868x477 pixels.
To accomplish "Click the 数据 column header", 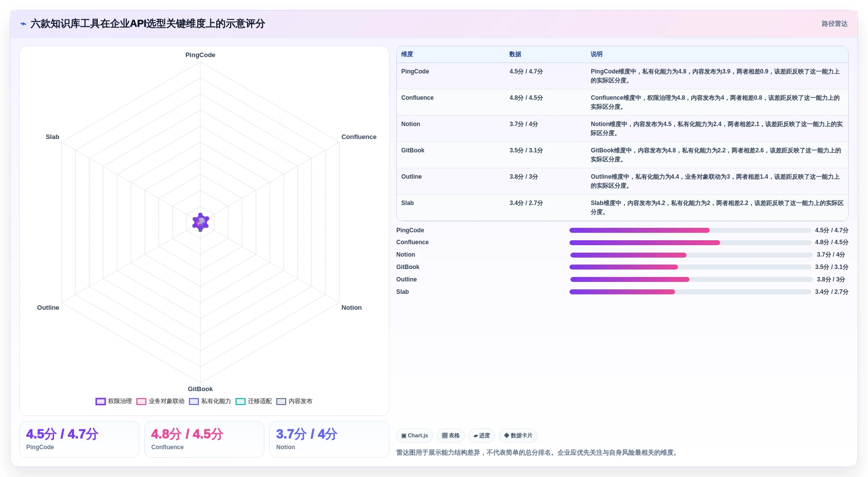I will coord(515,54).
